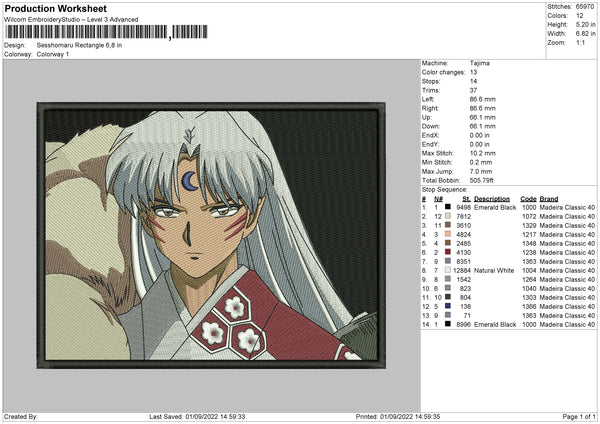Click the design name 'Sesshomaru Rectangle 6,8 in'
The width and height of the screenshot is (600, 424).
click(79, 45)
